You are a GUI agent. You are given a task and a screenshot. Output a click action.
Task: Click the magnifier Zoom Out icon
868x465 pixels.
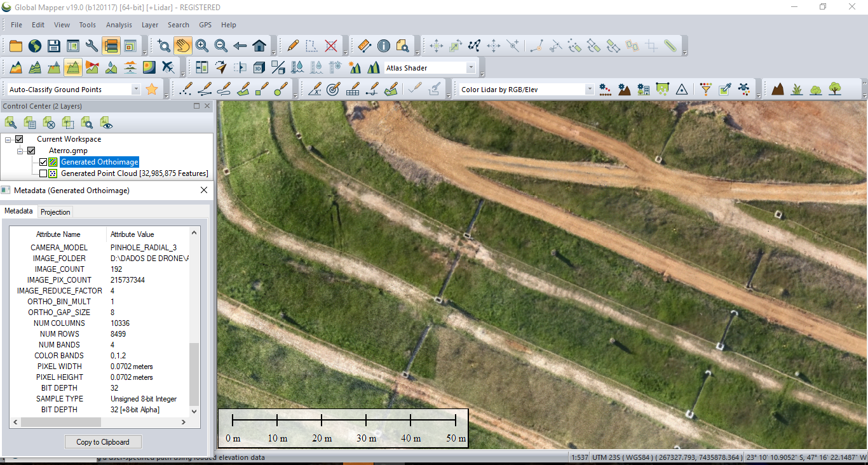click(221, 46)
